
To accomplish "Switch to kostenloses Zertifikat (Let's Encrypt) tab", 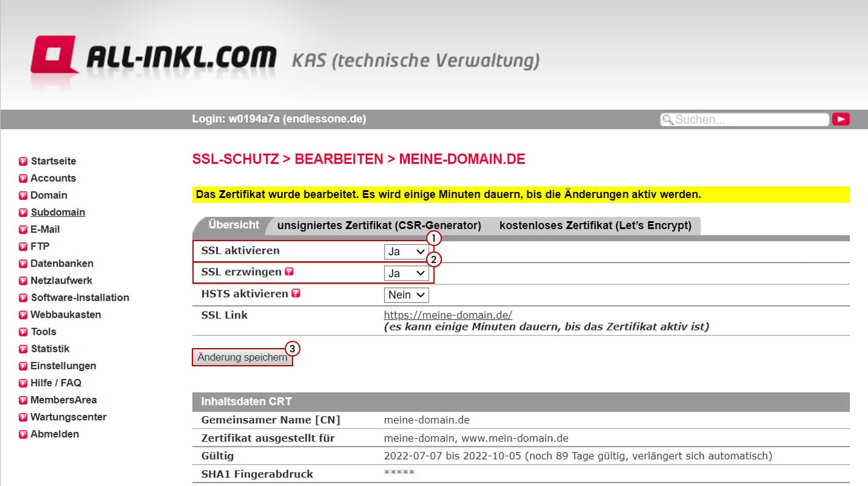I will [x=595, y=225].
